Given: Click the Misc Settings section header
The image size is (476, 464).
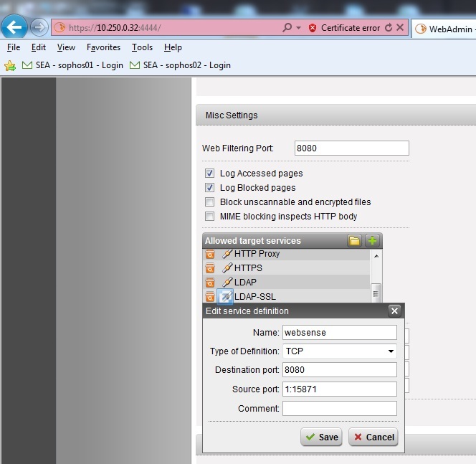Looking at the screenshot, I should (x=335, y=115).
